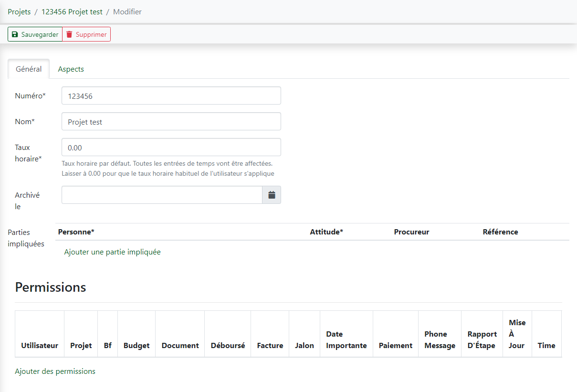Click the Utilisateur column header
This screenshot has height=392, width=577.
(x=39, y=345)
